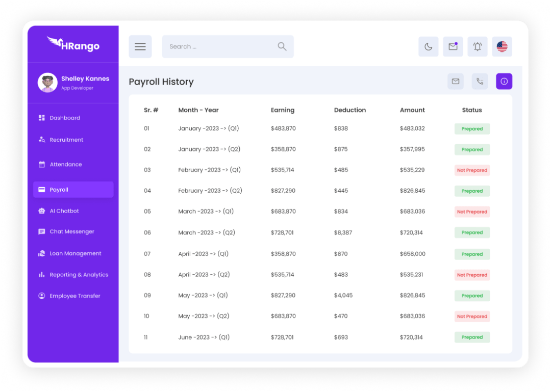Viewport: 551px width, 392px height.
Task: Open Recruitment in the sidebar
Action: pos(66,140)
